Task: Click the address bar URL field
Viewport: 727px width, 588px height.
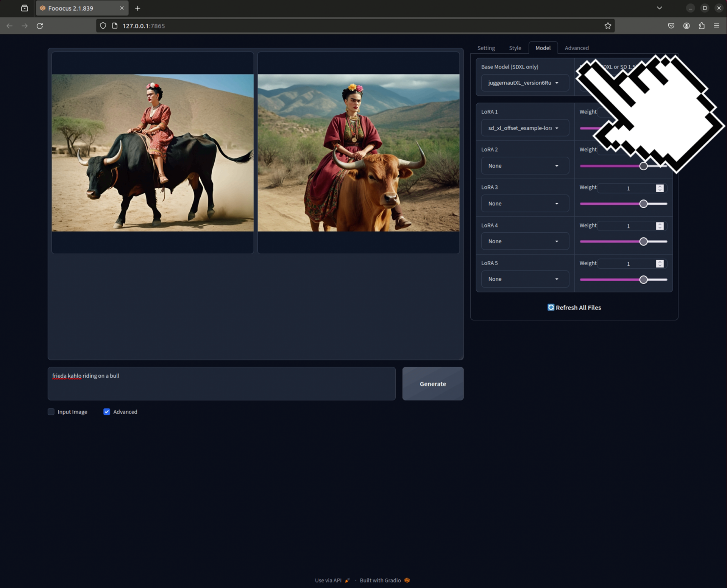Action: 356,26
